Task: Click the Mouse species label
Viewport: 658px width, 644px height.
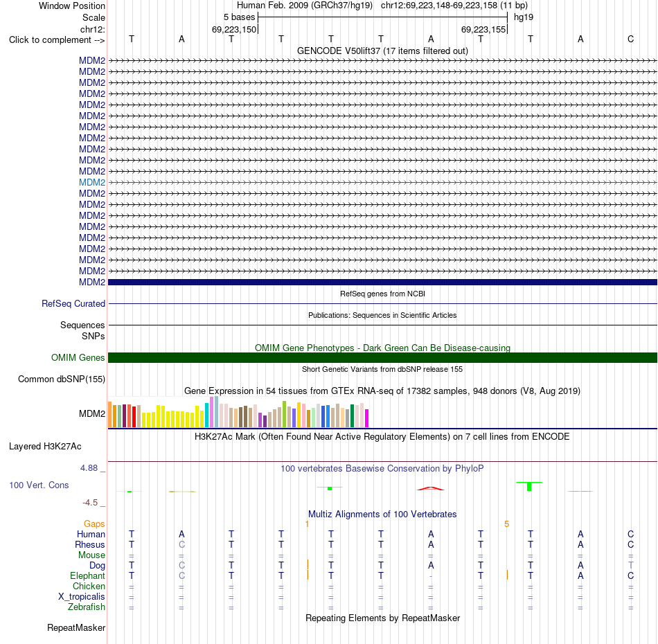Action: click(x=91, y=555)
